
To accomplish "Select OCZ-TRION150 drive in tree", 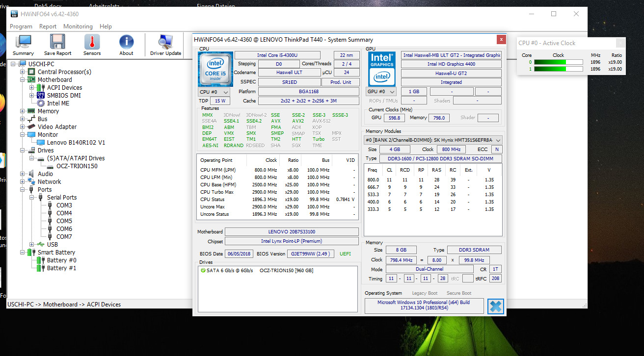I will (77, 166).
